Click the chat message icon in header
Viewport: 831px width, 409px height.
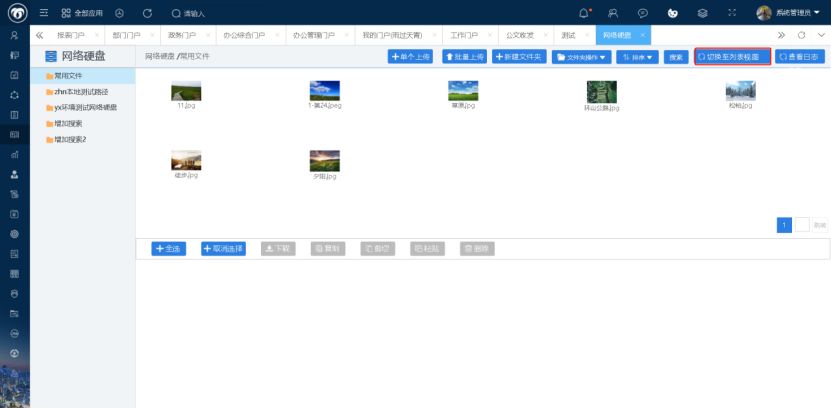642,13
